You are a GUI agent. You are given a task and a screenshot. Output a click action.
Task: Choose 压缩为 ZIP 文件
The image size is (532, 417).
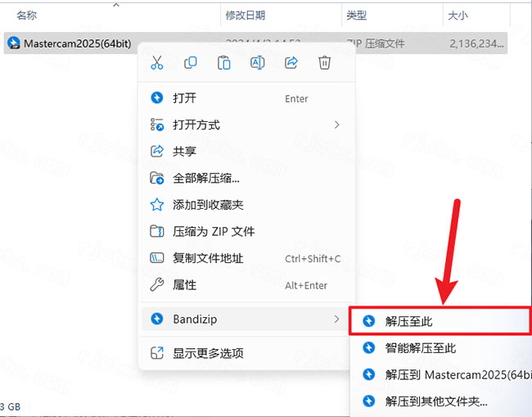click(x=246, y=232)
